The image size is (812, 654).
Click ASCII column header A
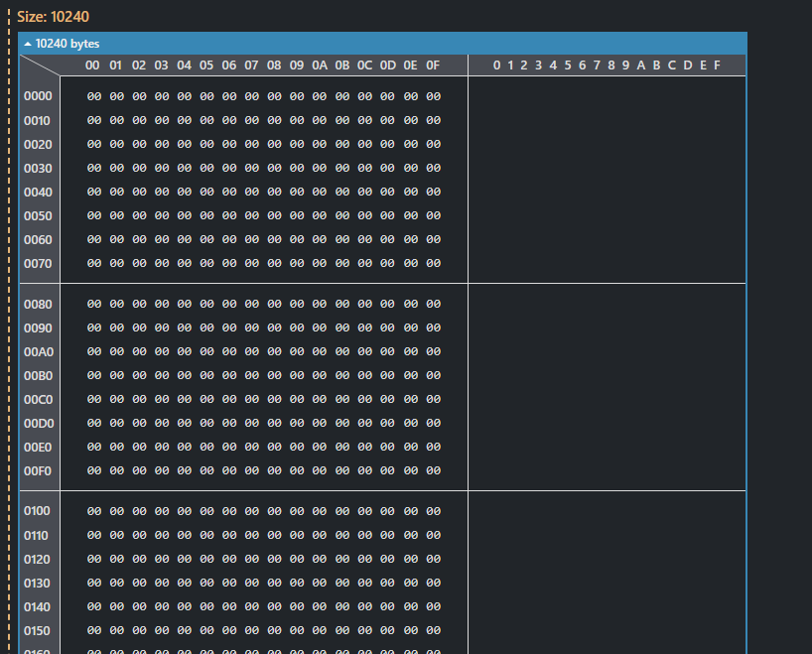641,65
